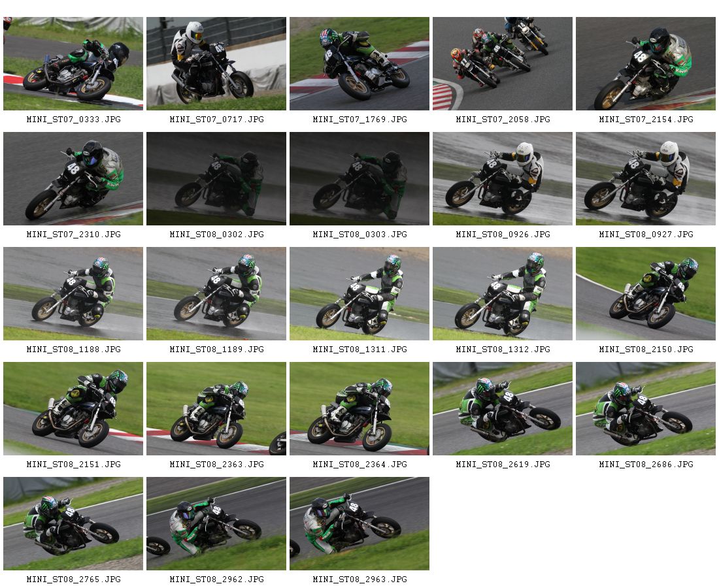Image resolution: width=719 pixels, height=588 pixels.
Task: Open the MINI_ST08_1188.JPG thumbnail
Action: click(x=73, y=294)
